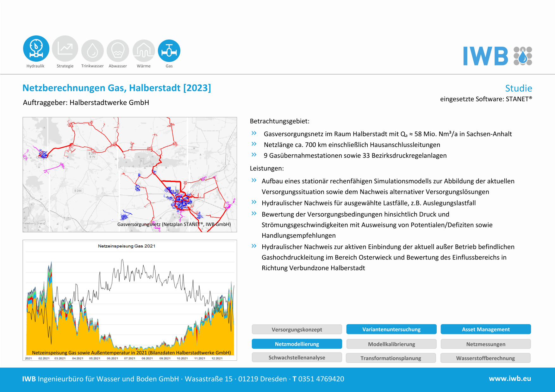Select the Variantenuntersuchung tag

click(x=391, y=329)
